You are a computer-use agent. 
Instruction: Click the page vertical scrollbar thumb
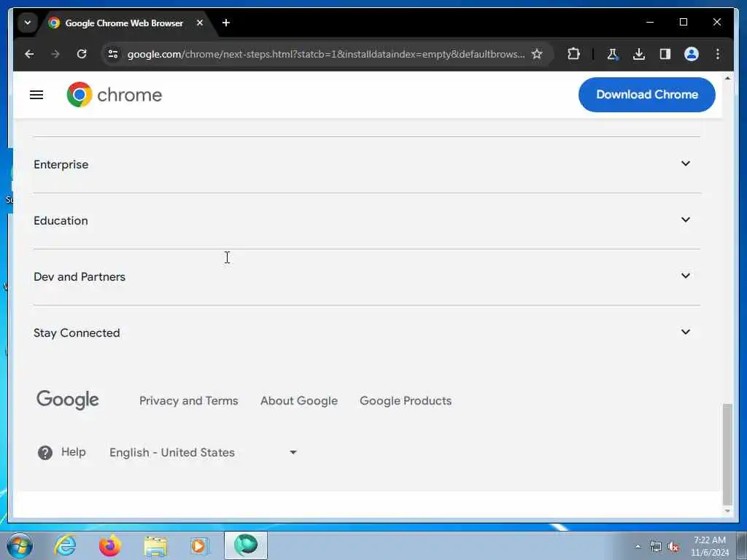click(727, 454)
